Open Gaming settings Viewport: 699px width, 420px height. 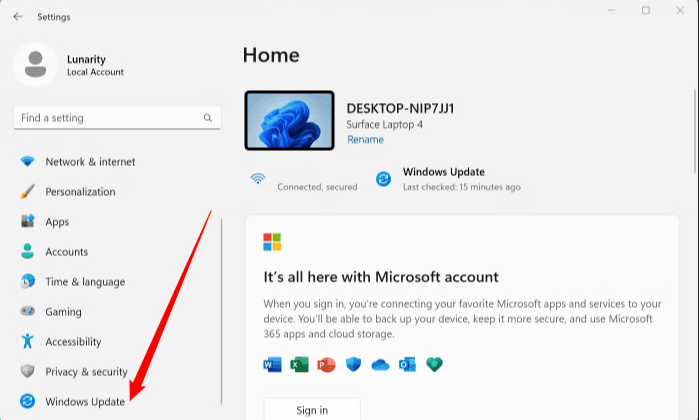(63, 312)
